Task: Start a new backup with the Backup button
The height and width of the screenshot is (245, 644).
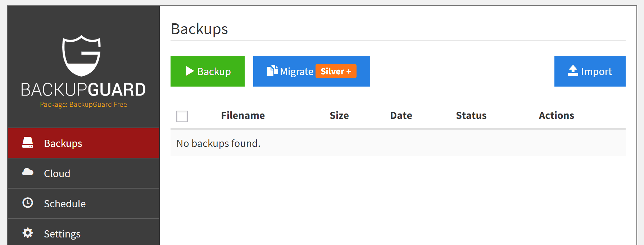Action: click(x=207, y=71)
